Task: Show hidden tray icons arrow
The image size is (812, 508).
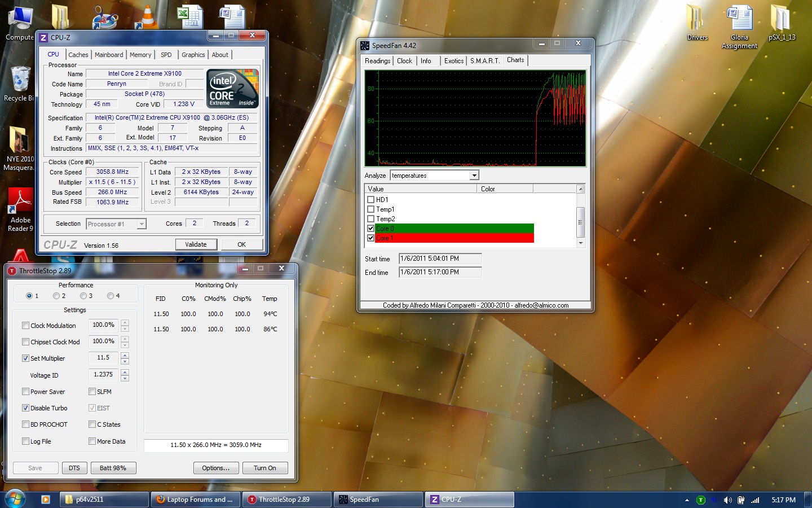Action: coord(687,500)
